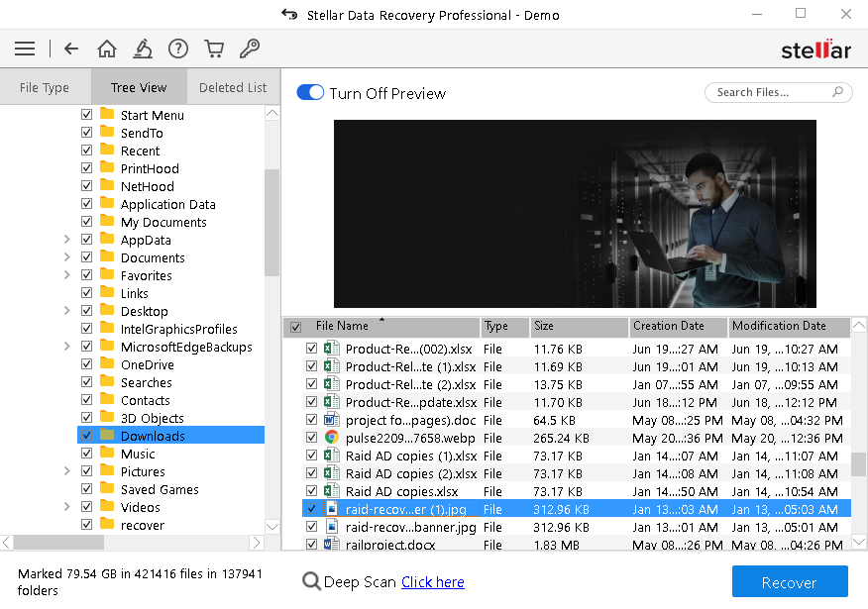Sort by the Size column header

click(x=579, y=327)
